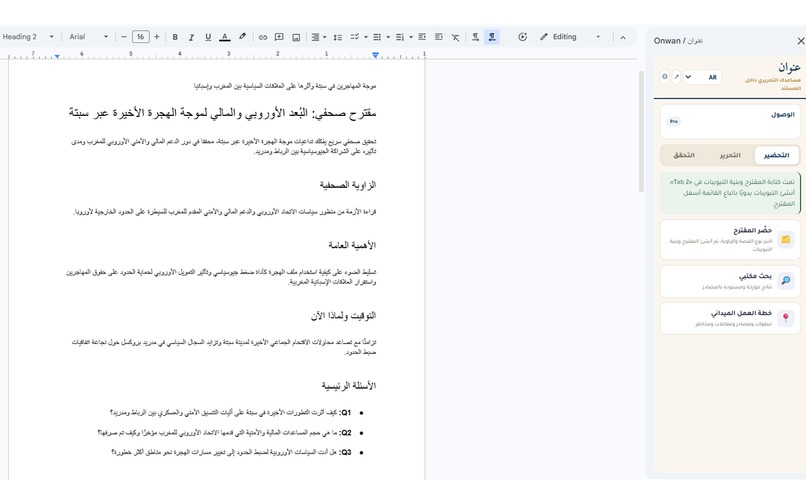806x504 pixels.
Task: Clear formatting with the toolbar icon
Action: tap(455, 37)
